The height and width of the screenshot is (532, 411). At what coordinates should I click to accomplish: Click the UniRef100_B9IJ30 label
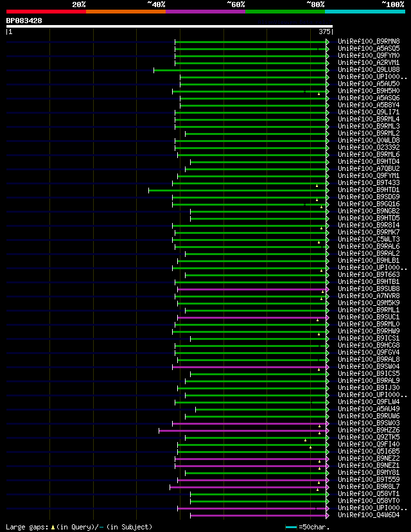pyautogui.click(x=369, y=388)
